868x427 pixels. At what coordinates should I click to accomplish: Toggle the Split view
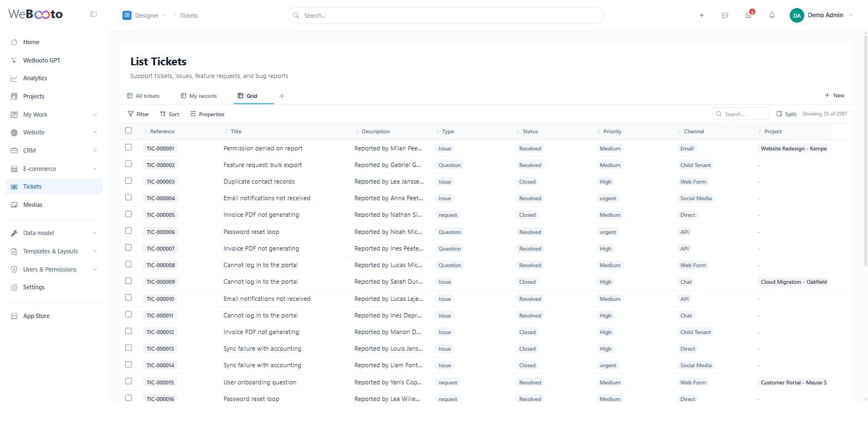[786, 114]
